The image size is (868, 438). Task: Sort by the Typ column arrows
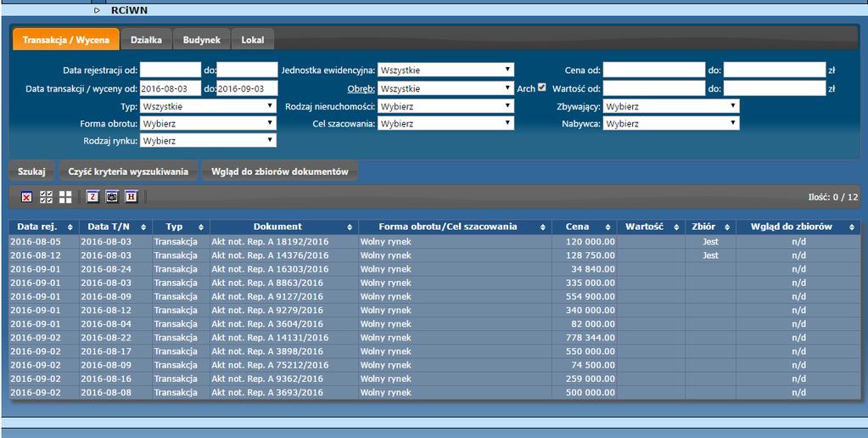point(201,227)
